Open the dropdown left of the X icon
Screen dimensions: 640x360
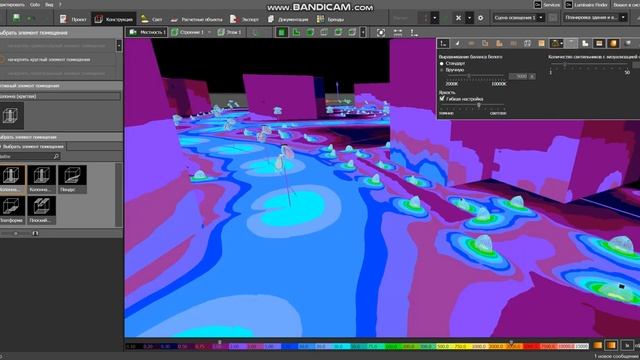434,18
